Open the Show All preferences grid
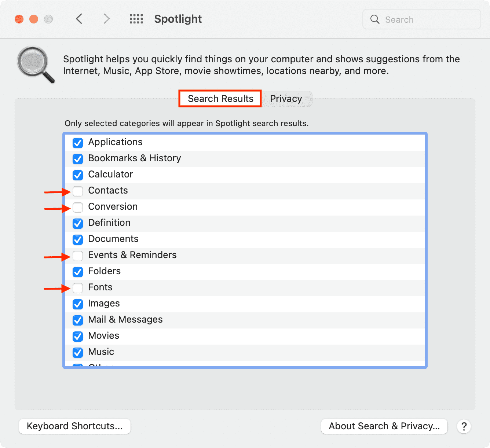Viewport: 490px width, 448px height. click(136, 19)
